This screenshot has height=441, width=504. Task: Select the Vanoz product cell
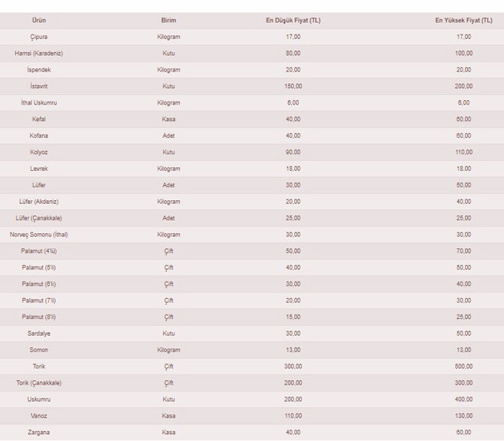pos(39,416)
